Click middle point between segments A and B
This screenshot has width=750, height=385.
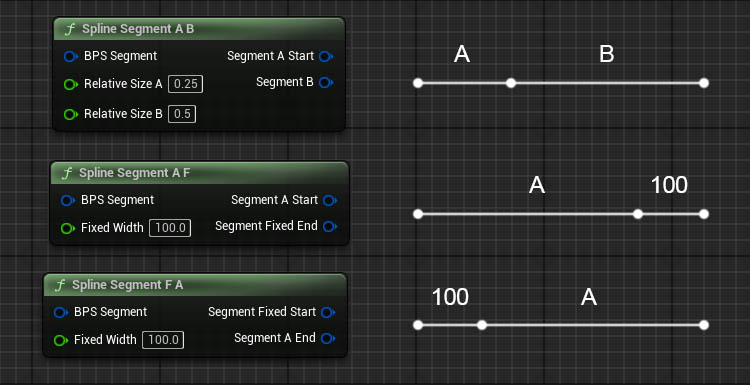pos(511,83)
